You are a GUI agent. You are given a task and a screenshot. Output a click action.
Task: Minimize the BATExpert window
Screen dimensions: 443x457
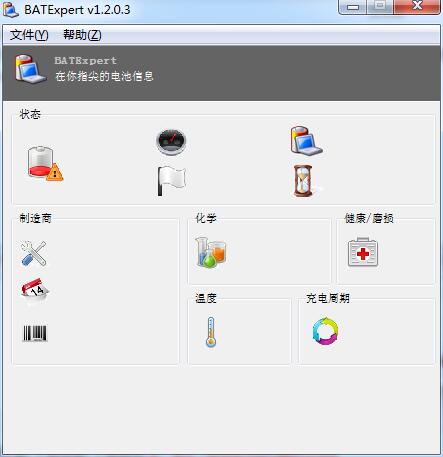353,7
